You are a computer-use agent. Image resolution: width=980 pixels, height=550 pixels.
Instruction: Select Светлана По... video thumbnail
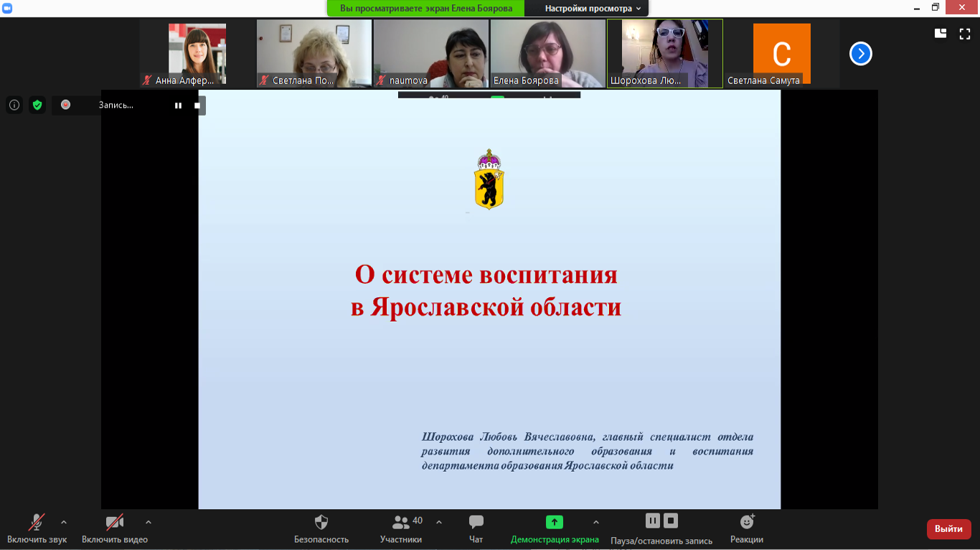click(x=314, y=54)
